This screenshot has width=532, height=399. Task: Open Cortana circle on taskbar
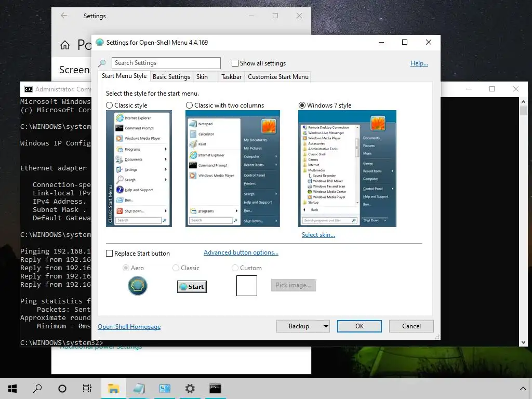[x=62, y=388]
